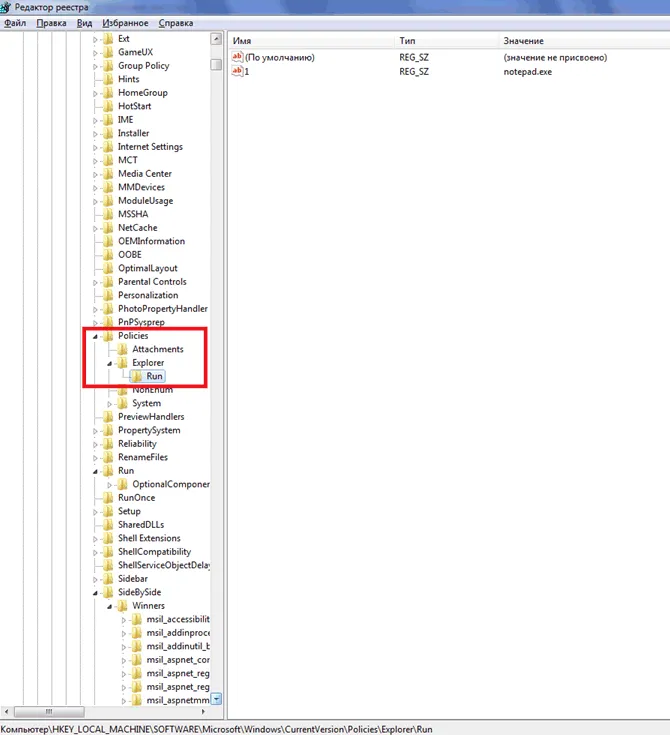670x735 pixels.
Task: Click the HomeGroup folder icon
Action: pos(108,93)
